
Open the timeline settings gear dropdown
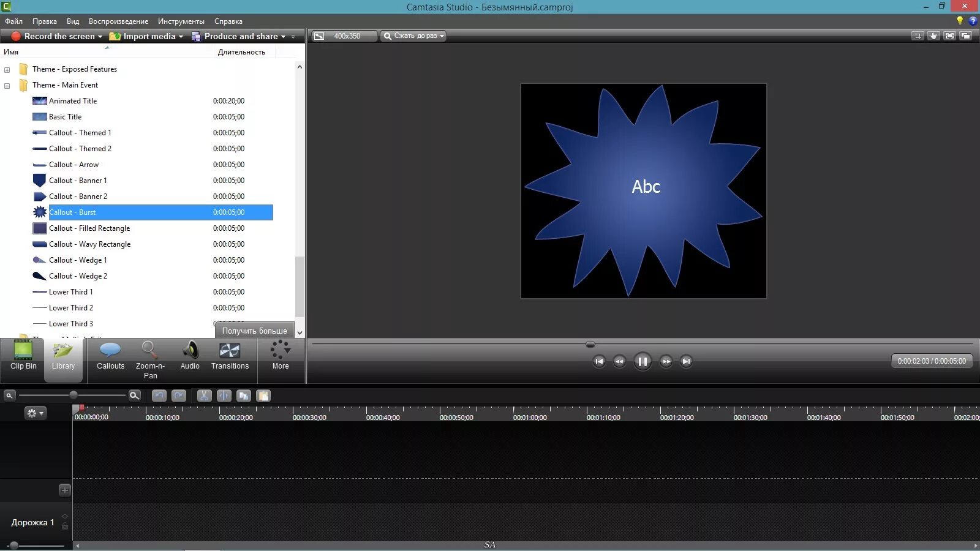pos(35,413)
